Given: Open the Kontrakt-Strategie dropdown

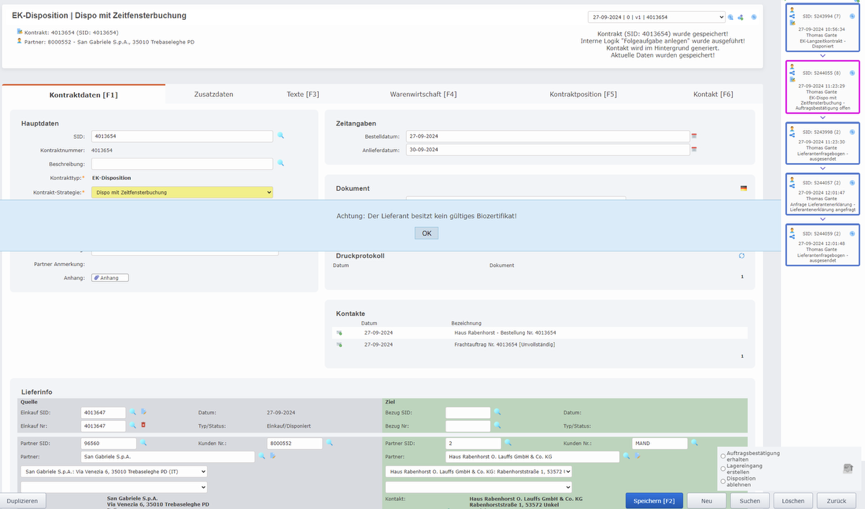Looking at the screenshot, I should [182, 192].
